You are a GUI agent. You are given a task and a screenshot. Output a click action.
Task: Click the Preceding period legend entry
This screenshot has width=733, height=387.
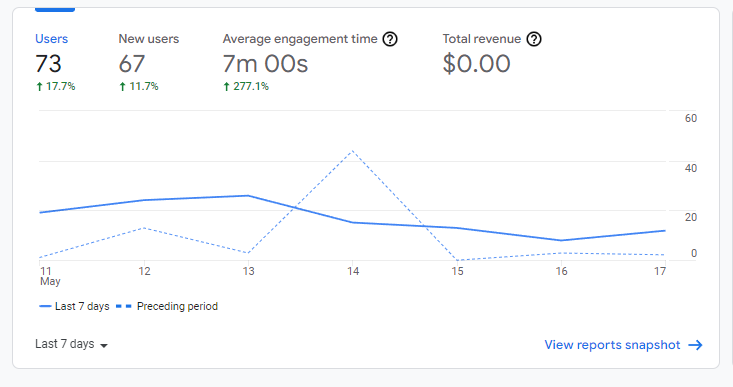click(167, 307)
